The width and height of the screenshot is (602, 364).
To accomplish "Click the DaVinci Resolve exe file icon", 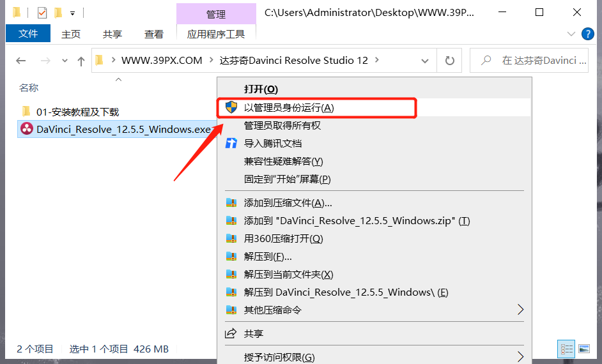I will coord(26,128).
